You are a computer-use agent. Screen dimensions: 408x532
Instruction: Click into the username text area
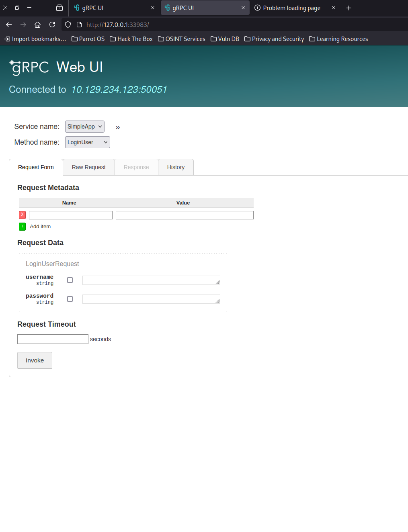pyautogui.click(x=151, y=280)
